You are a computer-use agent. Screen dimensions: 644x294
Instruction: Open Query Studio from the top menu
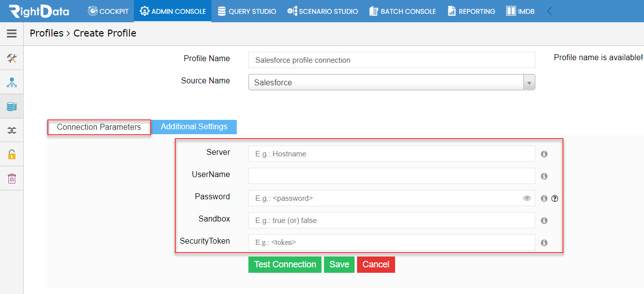[246, 11]
